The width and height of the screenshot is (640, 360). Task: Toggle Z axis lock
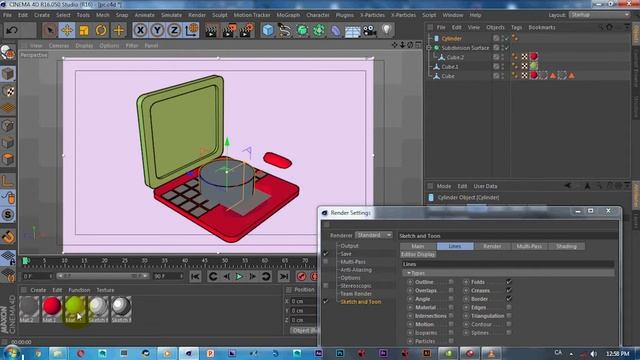coord(174,30)
